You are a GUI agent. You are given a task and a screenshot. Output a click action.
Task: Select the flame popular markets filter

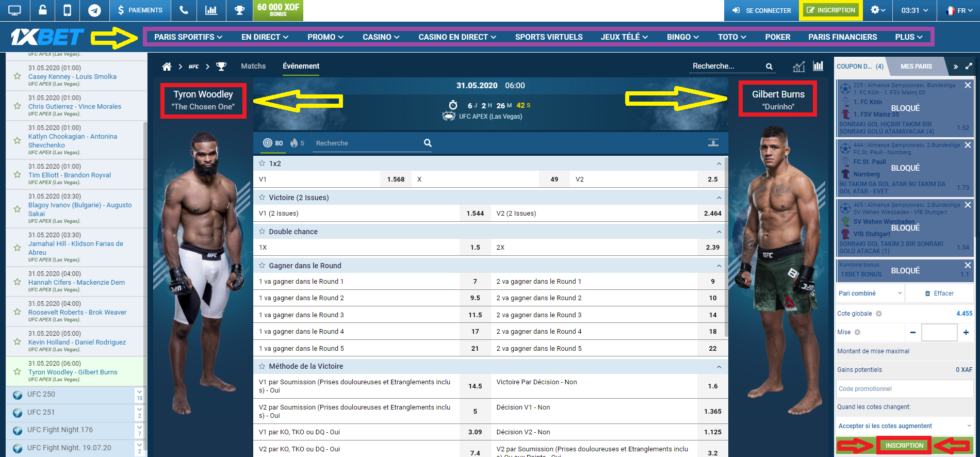click(297, 143)
